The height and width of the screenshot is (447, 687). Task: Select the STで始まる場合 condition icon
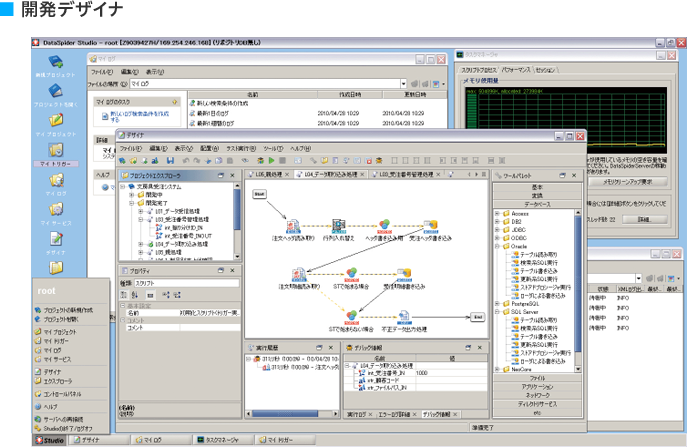352,274
